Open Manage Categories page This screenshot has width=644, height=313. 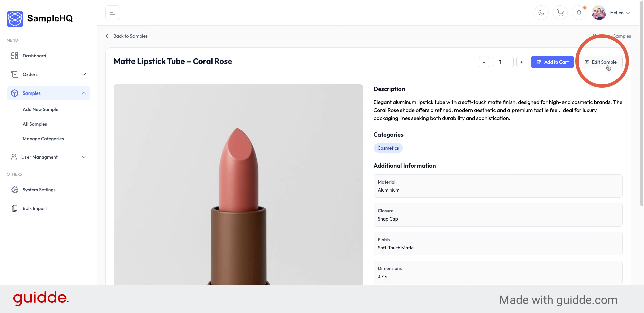point(43,139)
